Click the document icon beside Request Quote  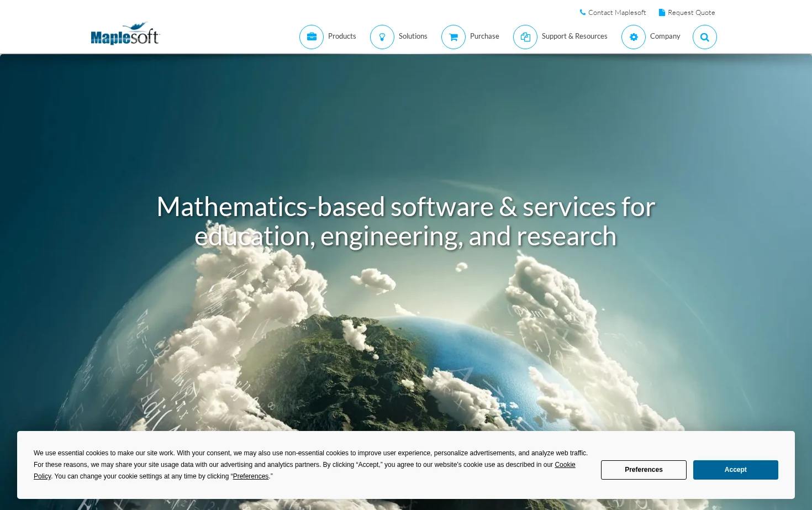click(662, 12)
